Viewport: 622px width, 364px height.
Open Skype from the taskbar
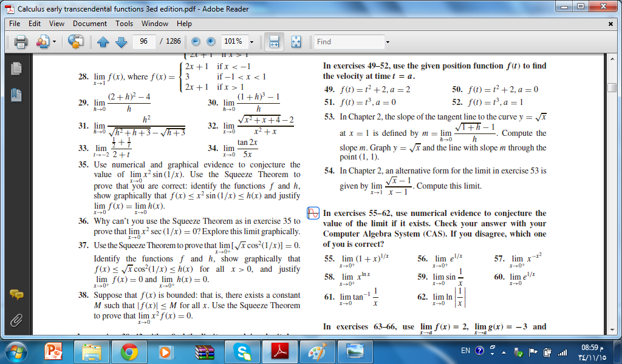tap(242, 352)
